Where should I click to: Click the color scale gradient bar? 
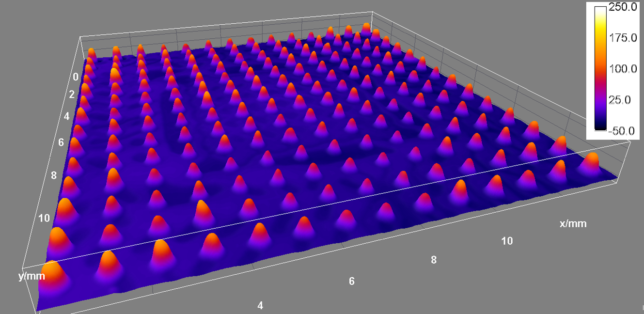click(600, 68)
